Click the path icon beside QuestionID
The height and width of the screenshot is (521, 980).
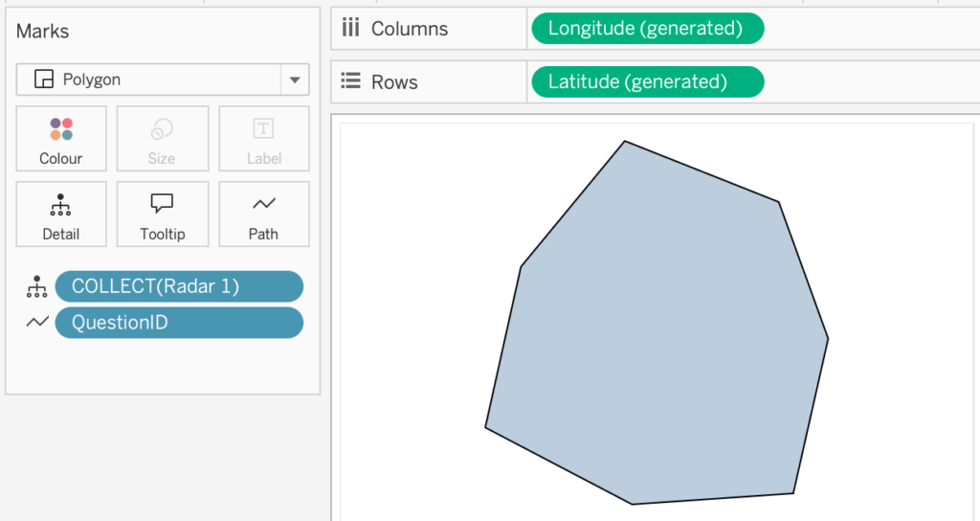pyautogui.click(x=37, y=323)
